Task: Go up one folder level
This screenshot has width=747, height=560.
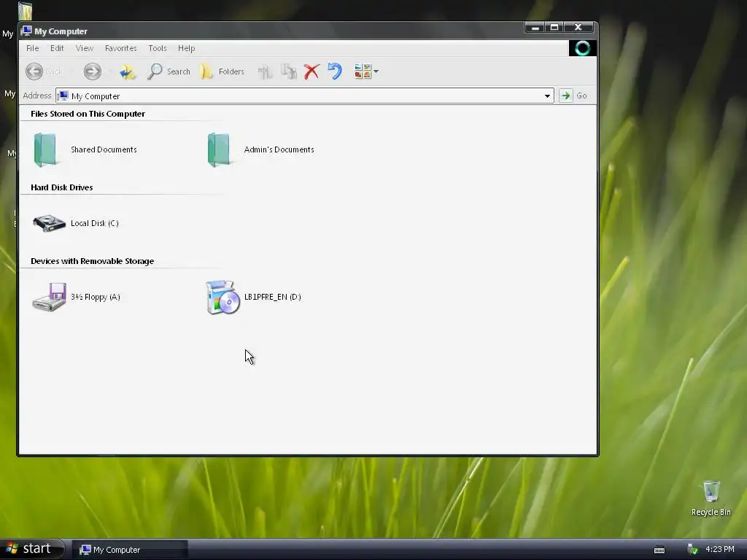Action: (127, 71)
